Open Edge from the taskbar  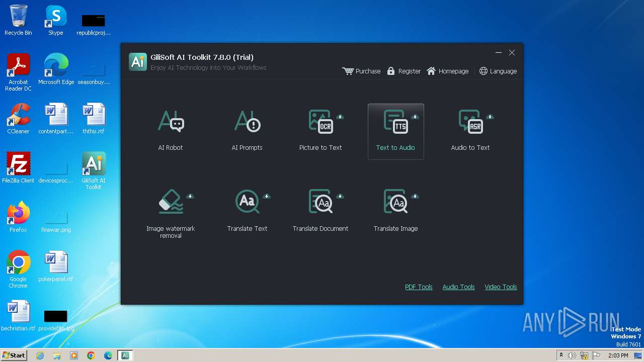tap(108, 355)
